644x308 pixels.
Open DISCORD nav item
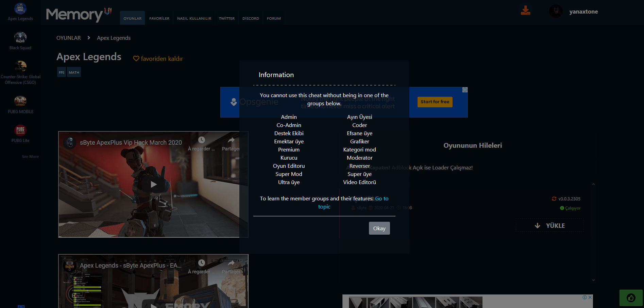251,18
